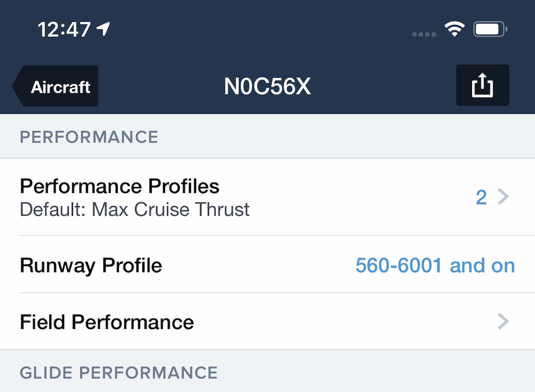Tap the PERFORMANCE section header
The height and width of the screenshot is (392, 535).
click(x=89, y=137)
